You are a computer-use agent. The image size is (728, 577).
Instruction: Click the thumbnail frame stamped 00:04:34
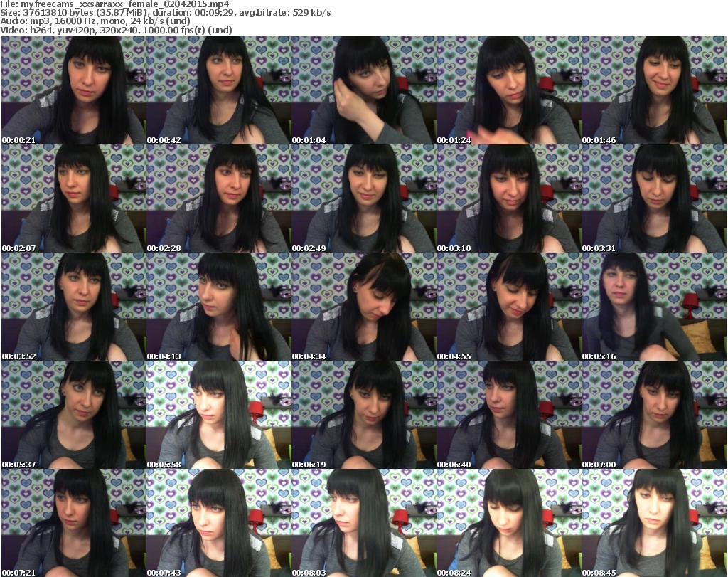tap(363, 307)
